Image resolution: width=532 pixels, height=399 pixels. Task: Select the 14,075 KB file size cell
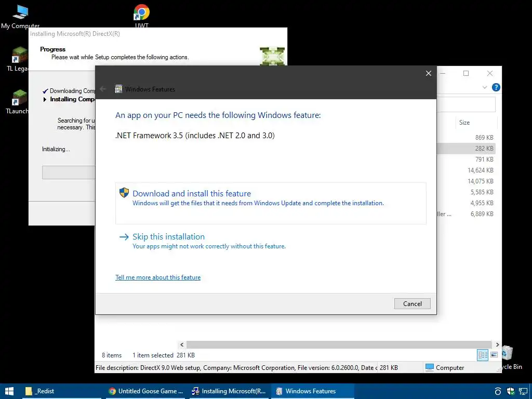(481, 181)
